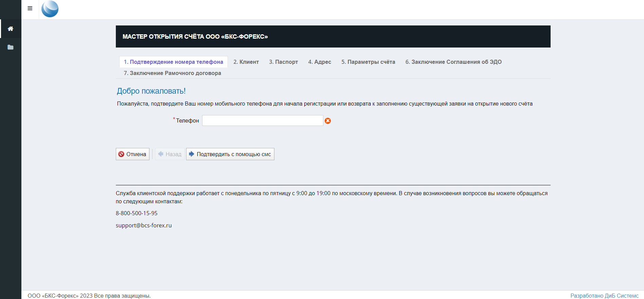644x299 pixels.
Task: Click the blue globe logo
Action: (x=50, y=9)
